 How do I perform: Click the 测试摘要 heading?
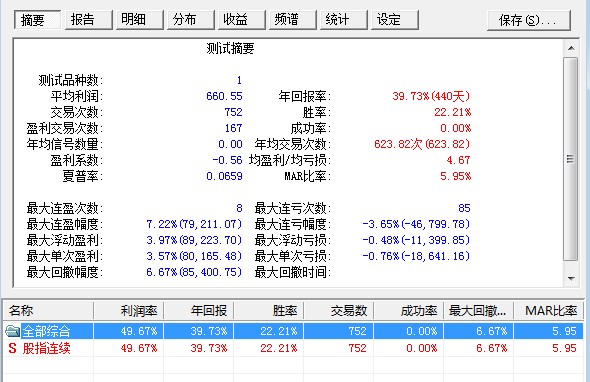pyautogui.click(x=230, y=49)
